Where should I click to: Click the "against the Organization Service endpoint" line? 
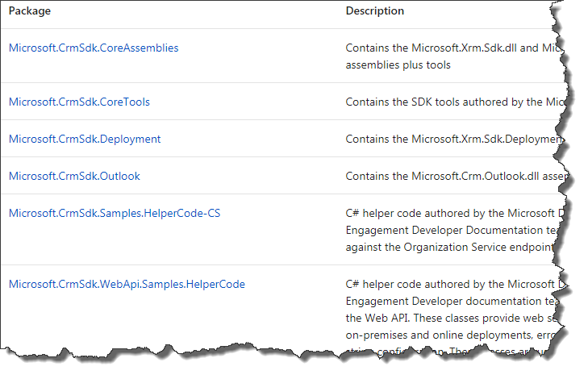[x=448, y=247]
